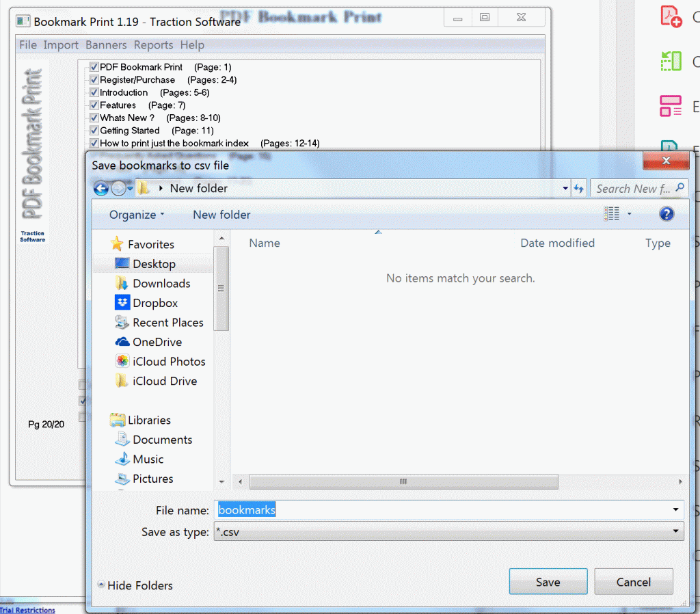Expand the address bar location history

click(565, 188)
